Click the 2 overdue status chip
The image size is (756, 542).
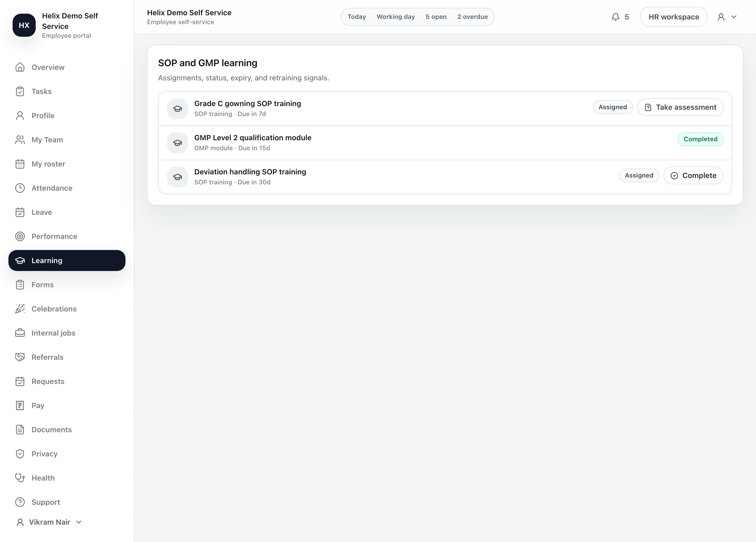tap(472, 17)
